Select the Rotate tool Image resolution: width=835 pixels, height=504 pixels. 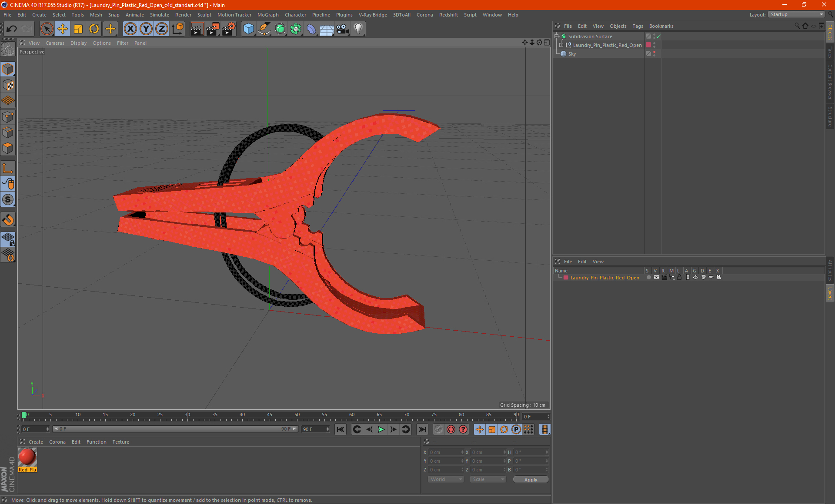(94, 29)
